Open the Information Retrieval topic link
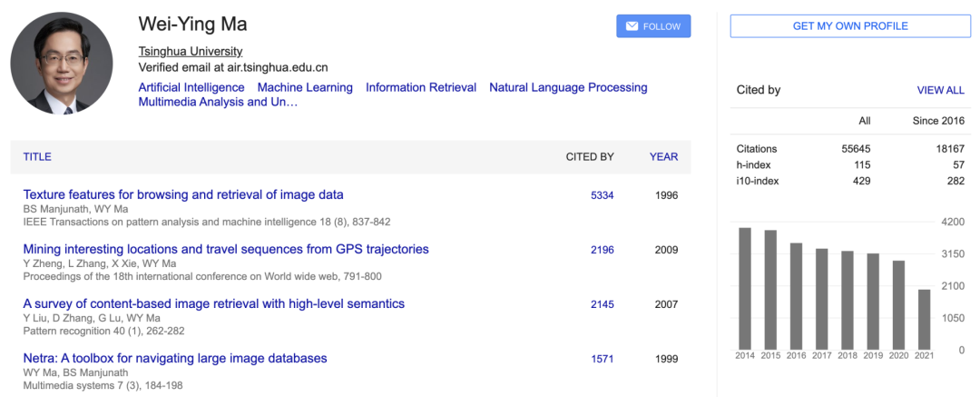Image resolution: width=980 pixels, height=397 pixels. [x=421, y=87]
